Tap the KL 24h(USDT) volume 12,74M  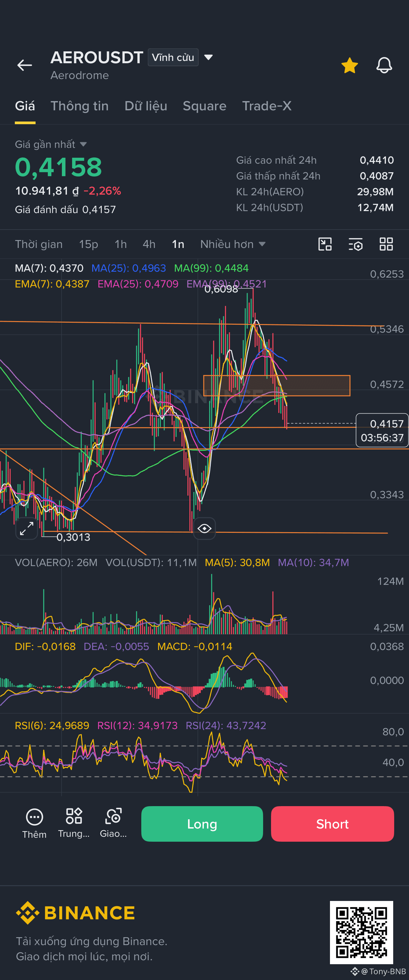click(375, 207)
